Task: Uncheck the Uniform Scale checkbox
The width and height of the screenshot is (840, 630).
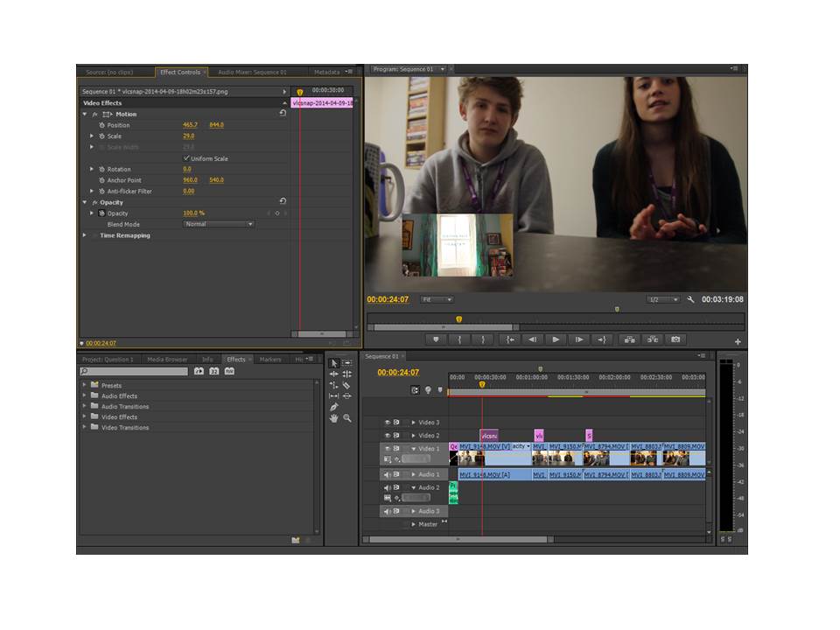Action: 186,158
